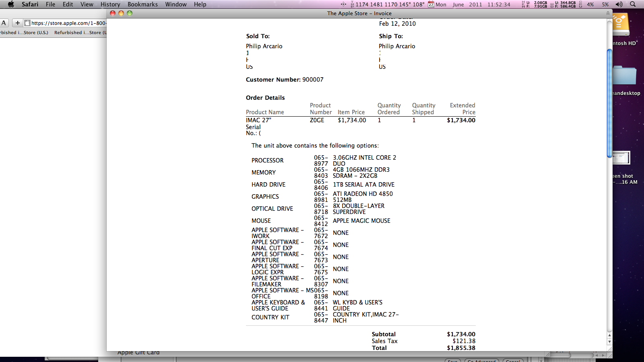This screenshot has width=644, height=362.
Task: Open the Bookmarks menu
Action: (142, 4)
